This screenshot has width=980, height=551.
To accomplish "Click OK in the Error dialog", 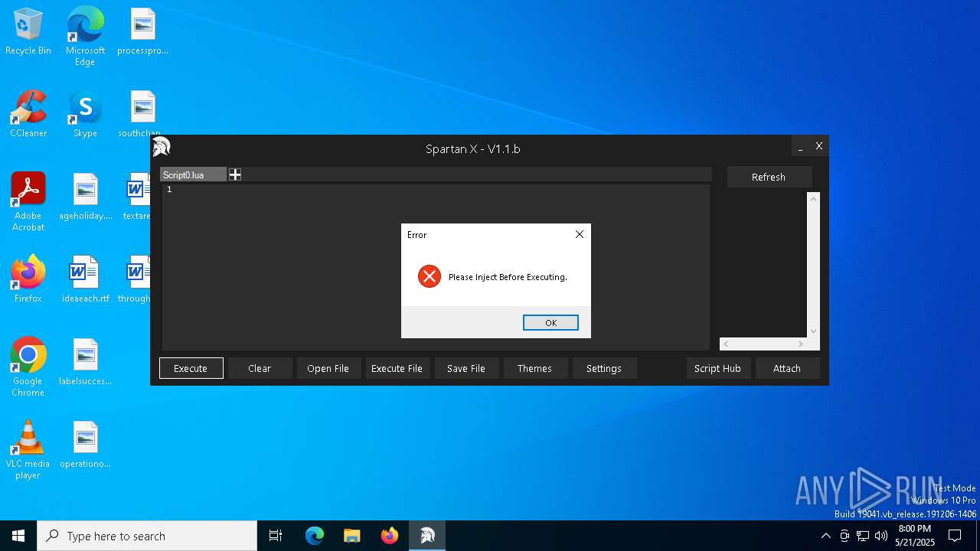I will tap(550, 322).
